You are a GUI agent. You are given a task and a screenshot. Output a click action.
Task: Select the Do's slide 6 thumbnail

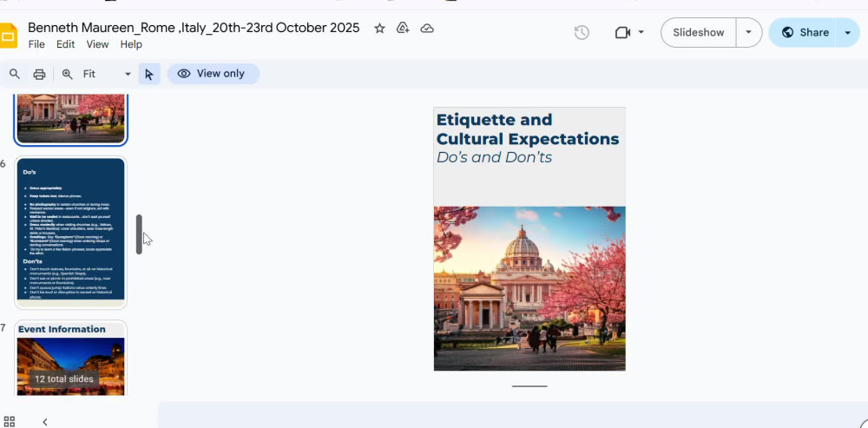click(71, 233)
